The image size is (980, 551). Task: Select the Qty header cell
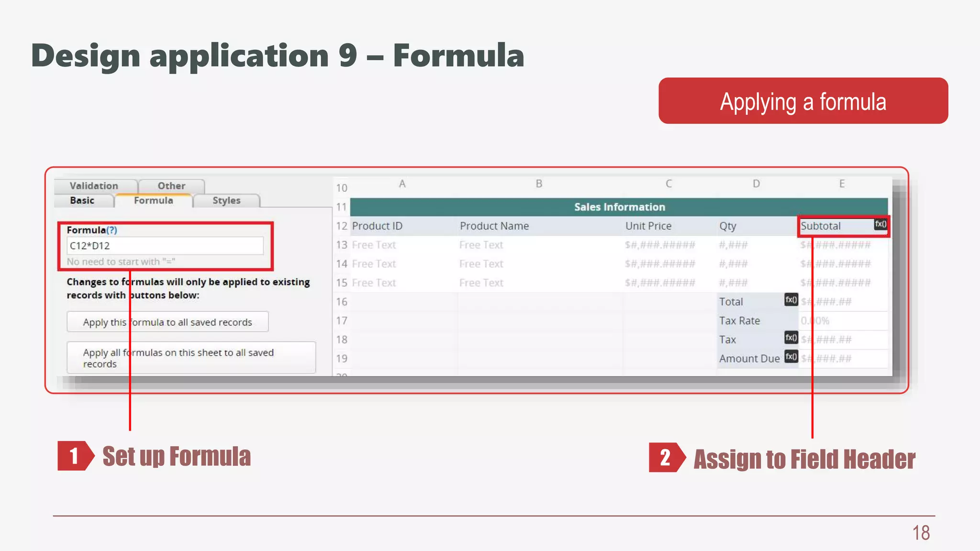coord(757,226)
